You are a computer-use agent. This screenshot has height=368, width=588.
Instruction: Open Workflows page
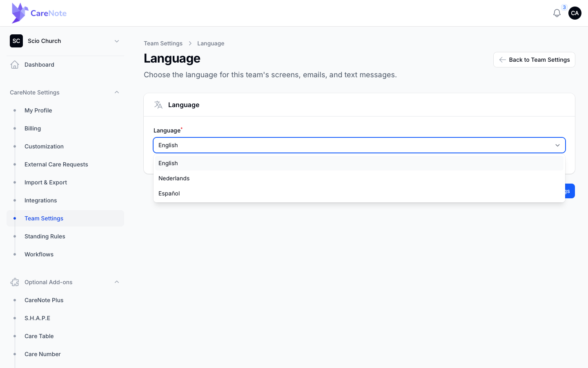click(65, 254)
